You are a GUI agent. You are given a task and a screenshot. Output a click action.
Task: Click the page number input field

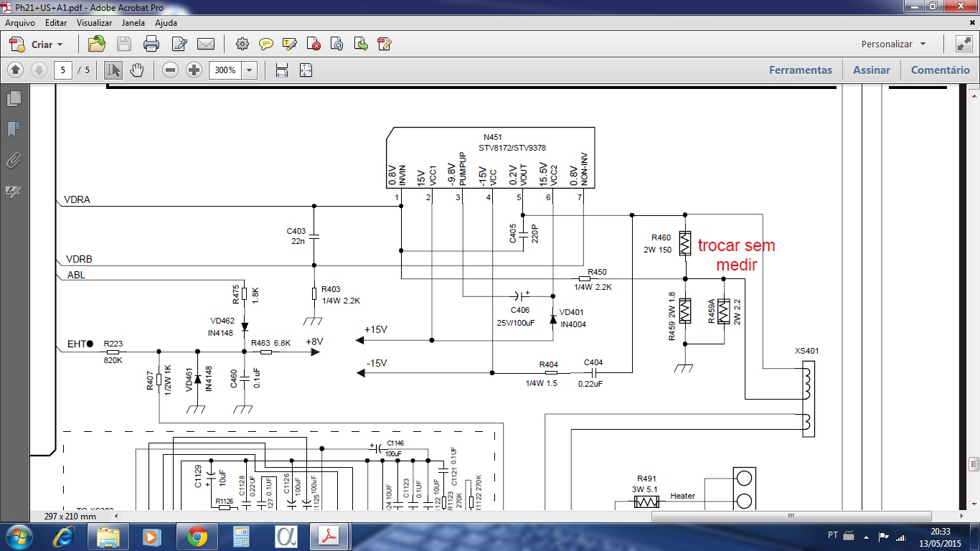tap(64, 70)
